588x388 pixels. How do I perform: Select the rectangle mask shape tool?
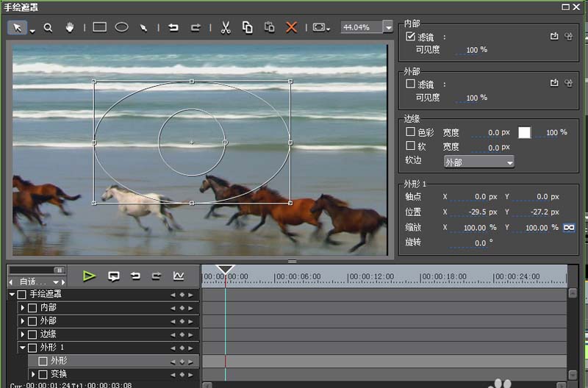[99, 27]
